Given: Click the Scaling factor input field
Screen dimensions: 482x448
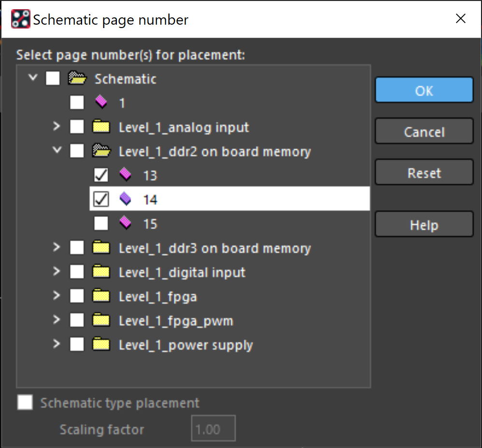Looking at the screenshot, I should click(213, 428).
